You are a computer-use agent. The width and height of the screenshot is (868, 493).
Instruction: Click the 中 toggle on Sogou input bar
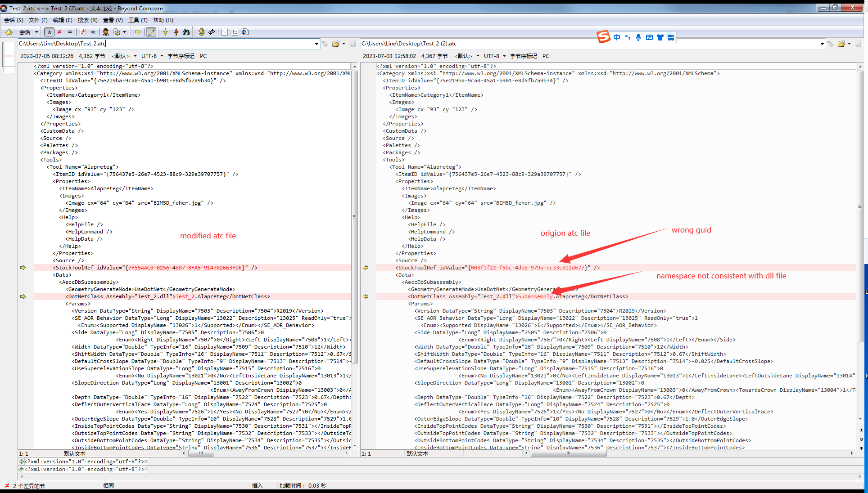tap(617, 37)
